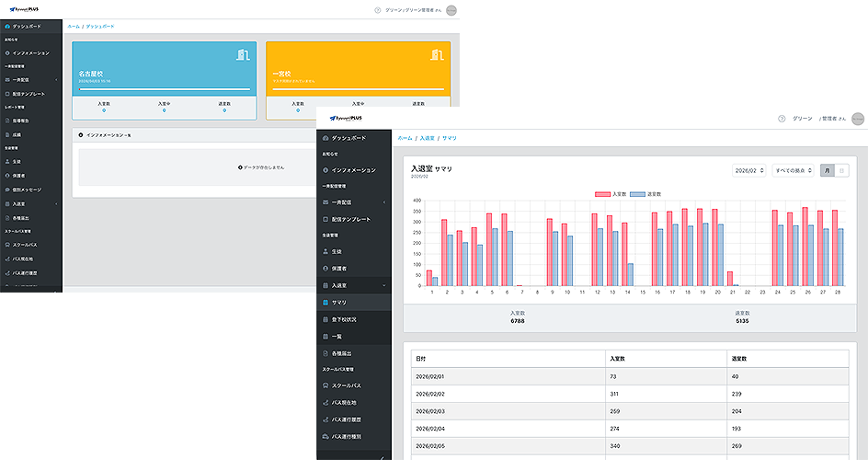
Task: Open 配信テンプレート in the back window sidebar
Action: click(29, 94)
